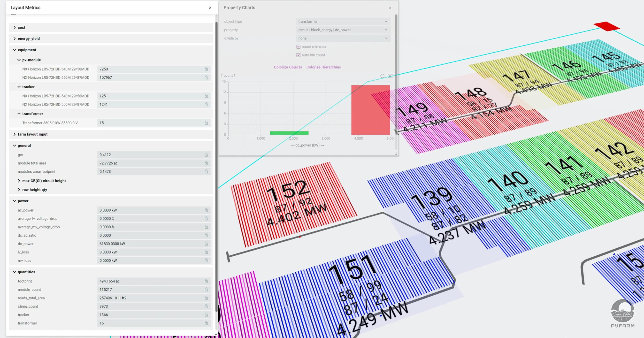The width and height of the screenshot is (644, 338).
Task: Open the divide by dropdown set to none
Action: tap(343, 38)
